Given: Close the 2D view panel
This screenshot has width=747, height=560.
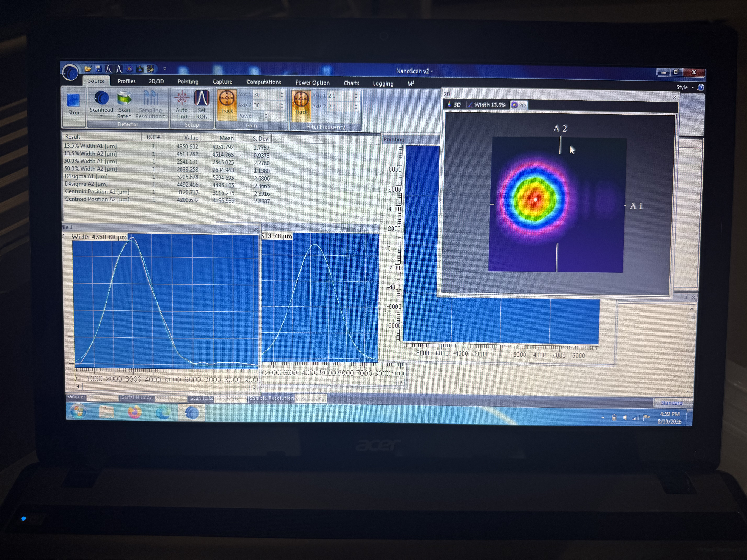Looking at the screenshot, I should pos(675,98).
